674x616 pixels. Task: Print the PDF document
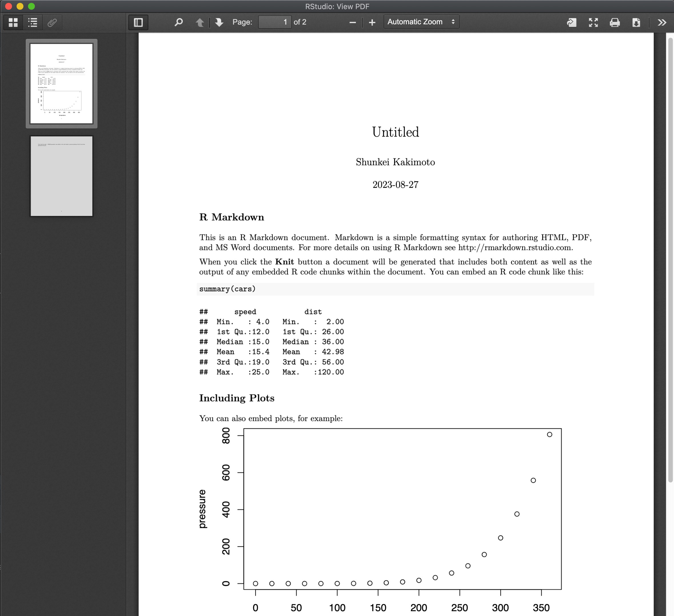pyautogui.click(x=615, y=22)
